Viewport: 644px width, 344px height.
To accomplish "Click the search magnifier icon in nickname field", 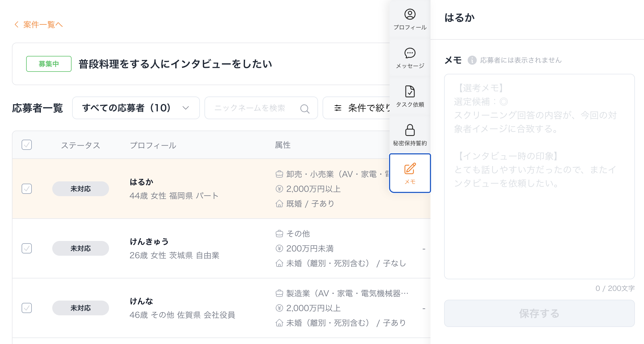I will 305,108.
